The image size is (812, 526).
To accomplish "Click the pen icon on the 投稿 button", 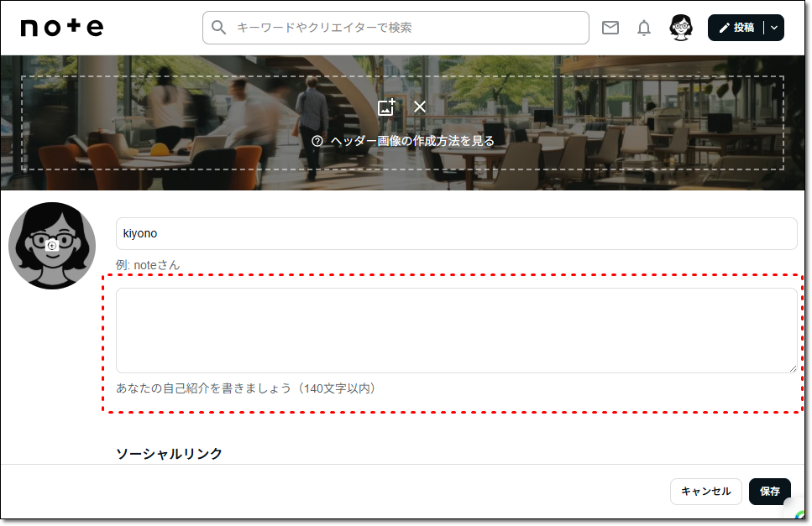I will click(x=725, y=27).
